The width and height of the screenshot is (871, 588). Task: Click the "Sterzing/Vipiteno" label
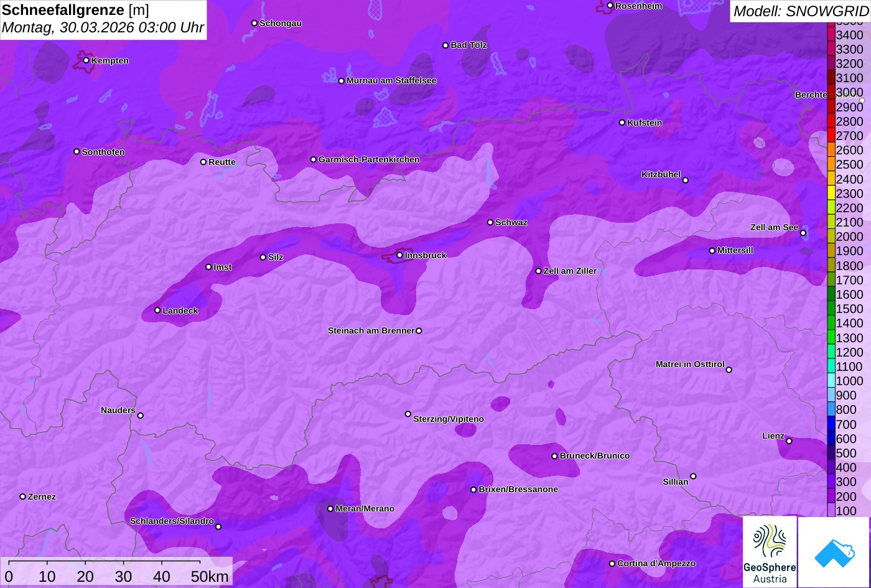[449, 419]
